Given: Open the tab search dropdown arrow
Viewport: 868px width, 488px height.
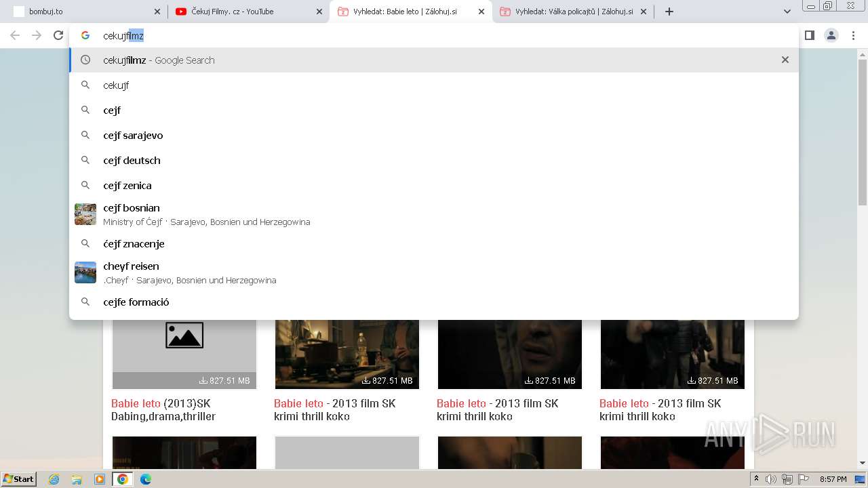Looking at the screenshot, I should tap(787, 12).
